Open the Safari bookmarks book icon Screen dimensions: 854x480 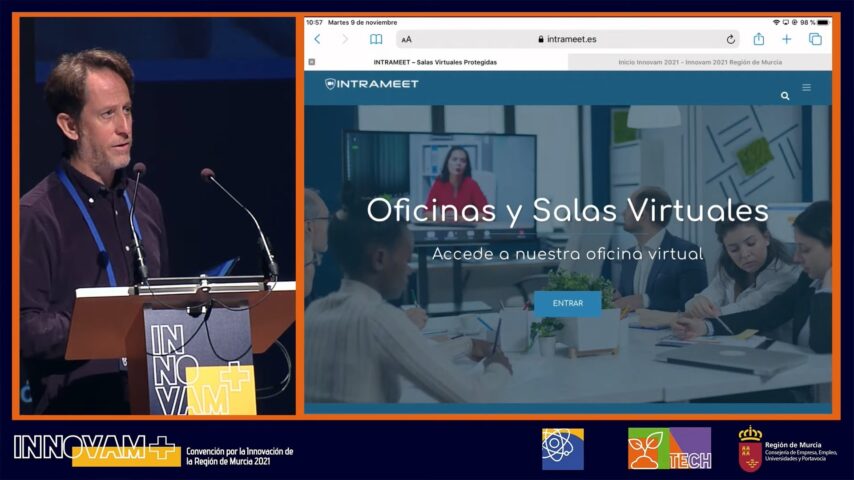(376, 39)
